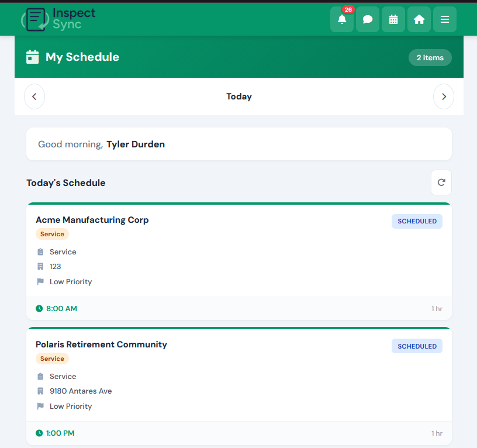Open Acme Manufacturing Corp appointment
This screenshot has height=448, width=477.
[x=239, y=261]
